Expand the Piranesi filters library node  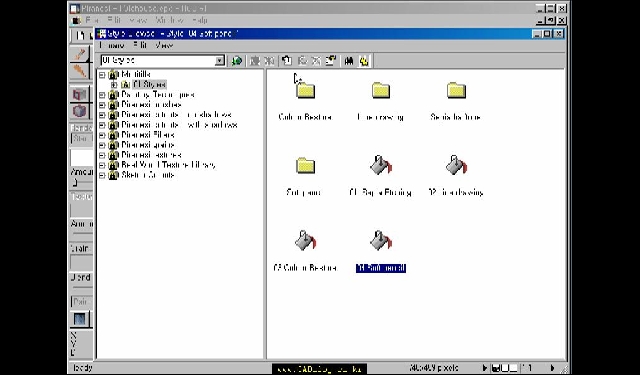pyautogui.click(x=102, y=135)
